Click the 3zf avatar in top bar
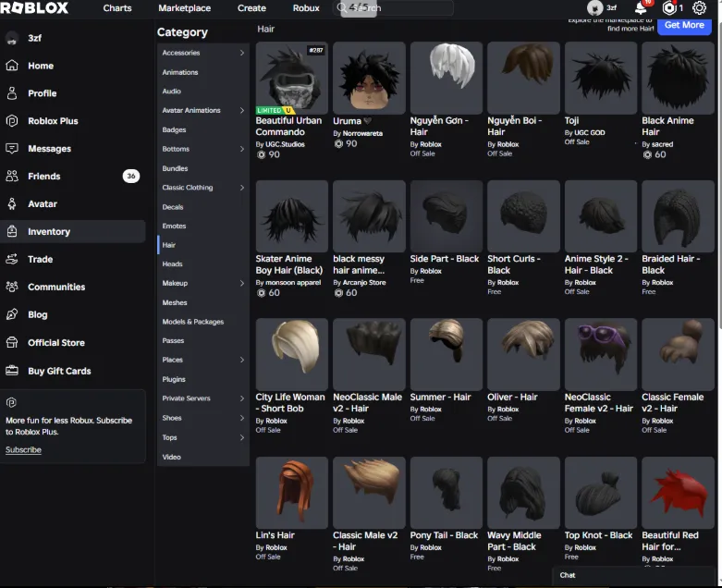Image resolution: width=722 pixels, height=588 pixels. (595, 7)
